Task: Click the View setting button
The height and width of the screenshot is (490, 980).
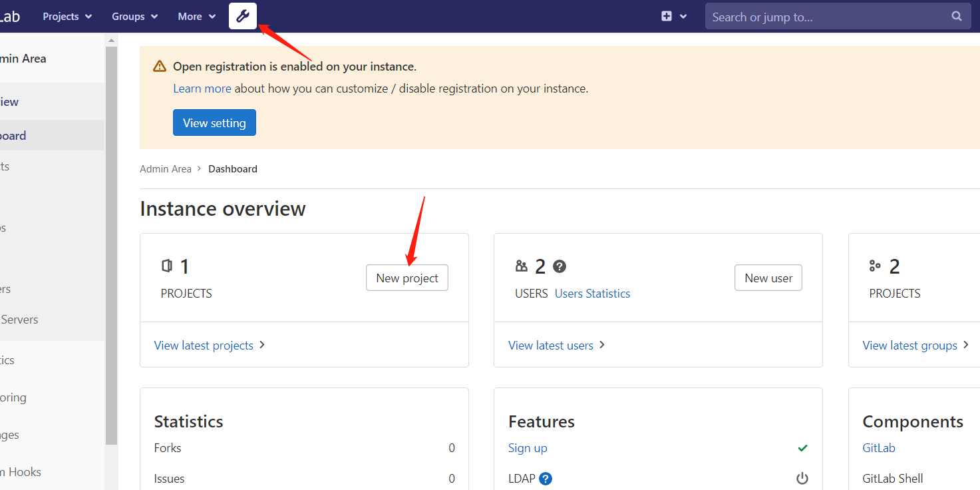Action: coord(214,122)
